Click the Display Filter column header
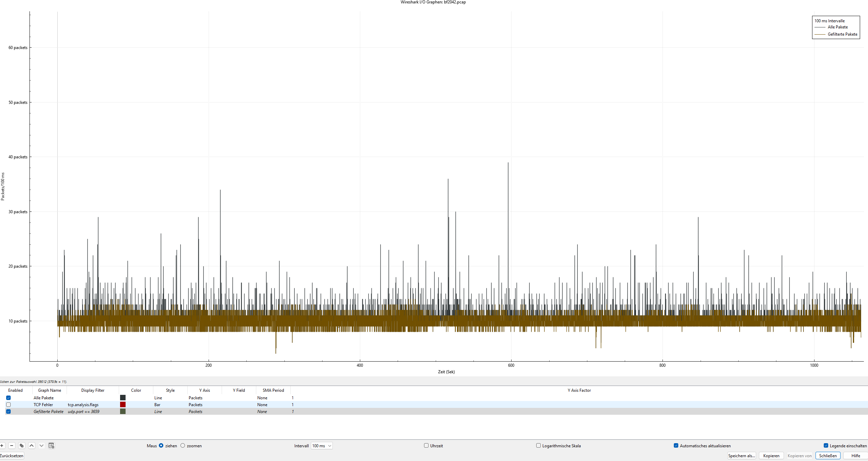The width and height of the screenshot is (868, 461). click(93, 390)
